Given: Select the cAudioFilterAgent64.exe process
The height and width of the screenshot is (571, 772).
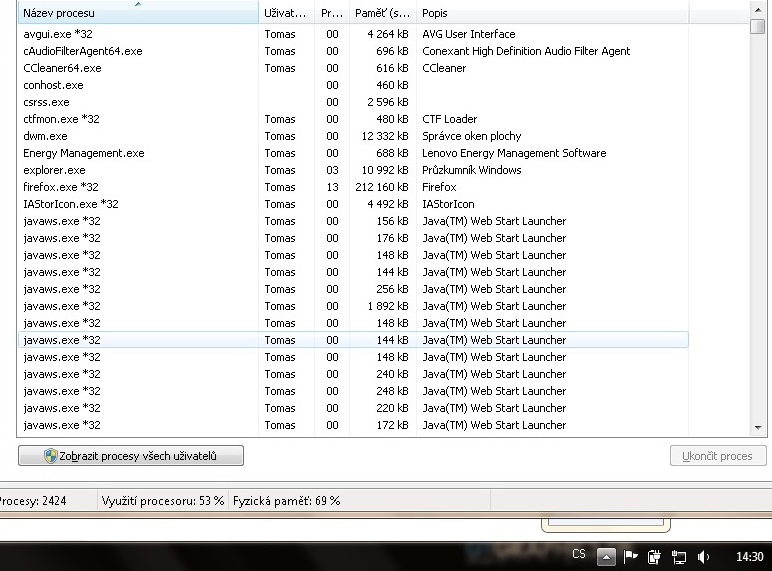Looking at the screenshot, I should [x=353, y=51].
